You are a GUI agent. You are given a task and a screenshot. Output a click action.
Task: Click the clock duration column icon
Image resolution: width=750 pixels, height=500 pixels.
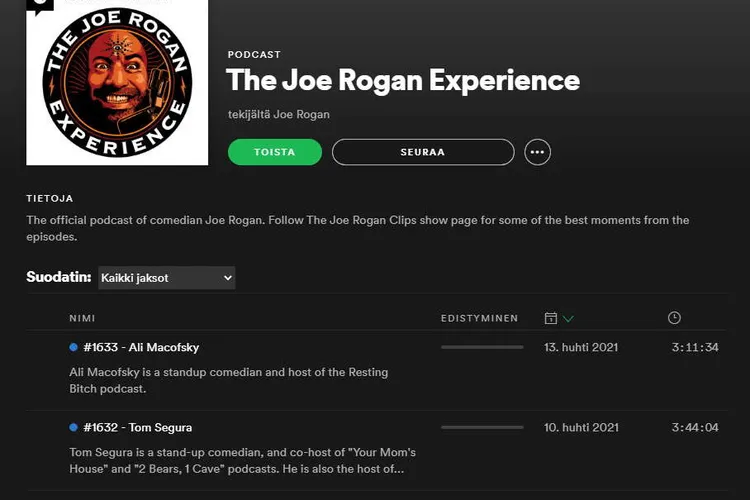coord(674,318)
